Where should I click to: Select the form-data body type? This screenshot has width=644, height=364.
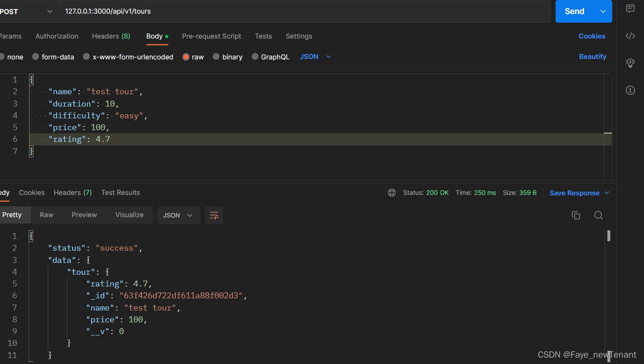53,57
